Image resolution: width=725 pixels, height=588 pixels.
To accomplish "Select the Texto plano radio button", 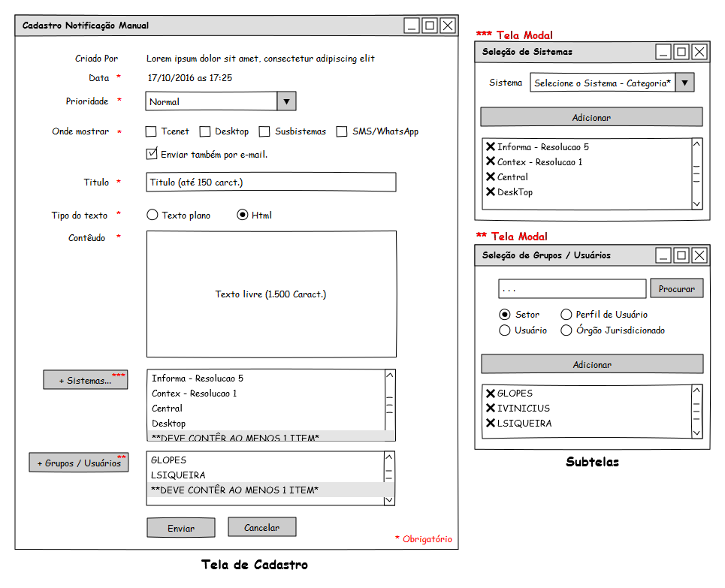I will tap(153, 215).
